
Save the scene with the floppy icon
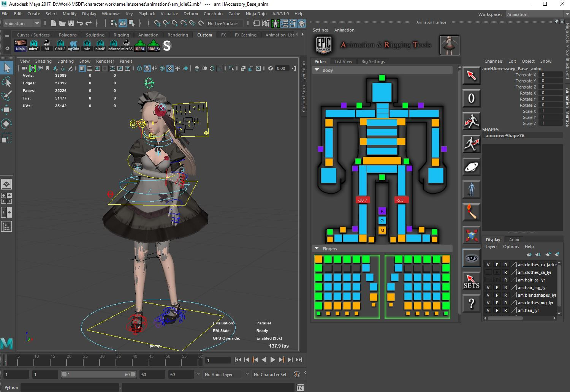point(71,24)
